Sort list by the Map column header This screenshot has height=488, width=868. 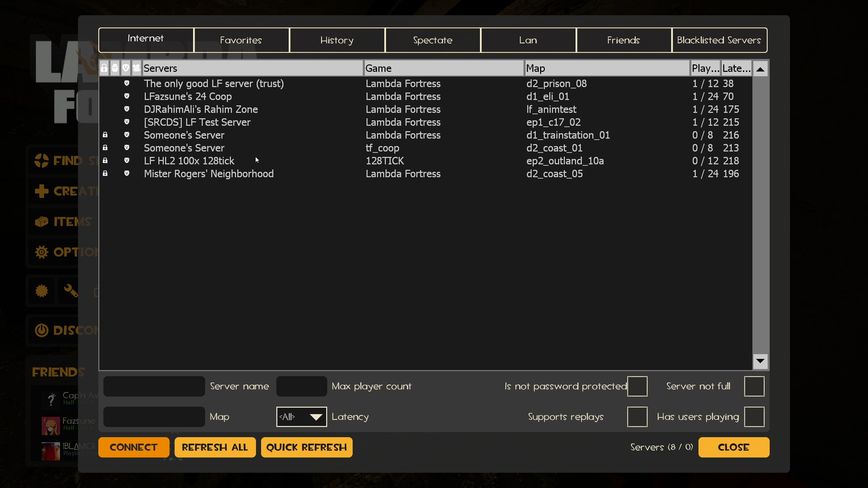tap(606, 68)
